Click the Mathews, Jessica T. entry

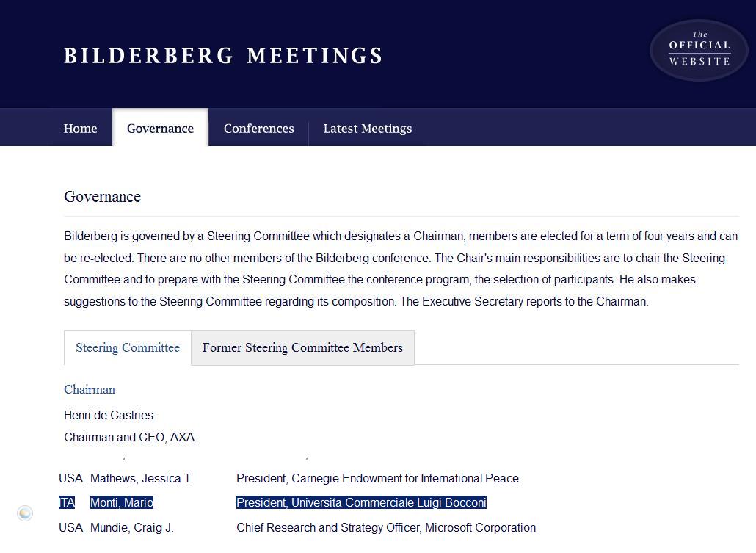click(x=141, y=478)
